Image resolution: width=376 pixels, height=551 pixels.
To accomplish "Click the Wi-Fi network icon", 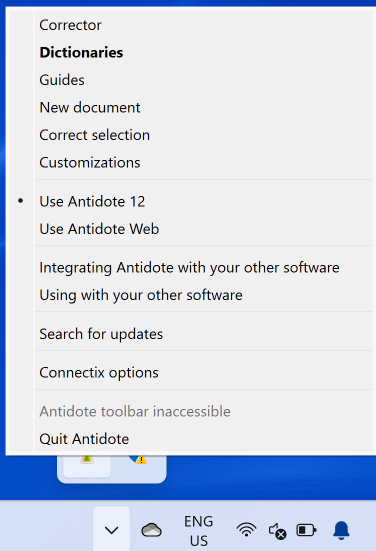I will pos(246,529).
